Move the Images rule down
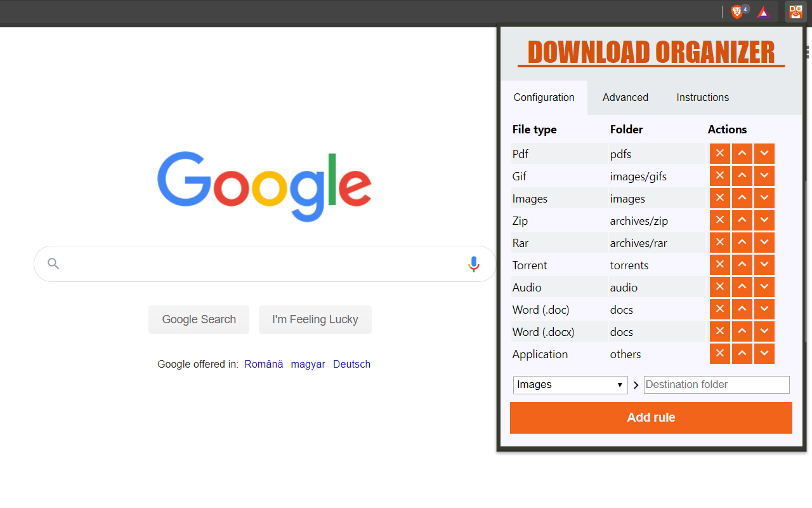 pyautogui.click(x=764, y=198)
